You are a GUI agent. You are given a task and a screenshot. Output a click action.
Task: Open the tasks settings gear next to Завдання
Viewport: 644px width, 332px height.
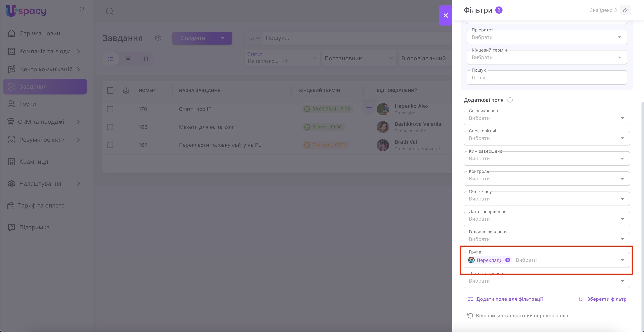click(x=157, y=38)
